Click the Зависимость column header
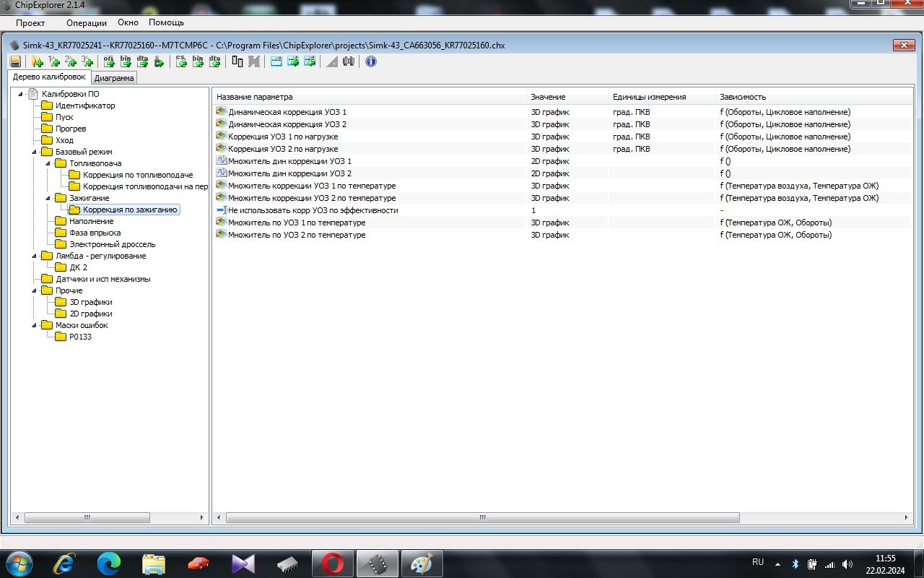924x578 pixels. click(x=743, y=97)
